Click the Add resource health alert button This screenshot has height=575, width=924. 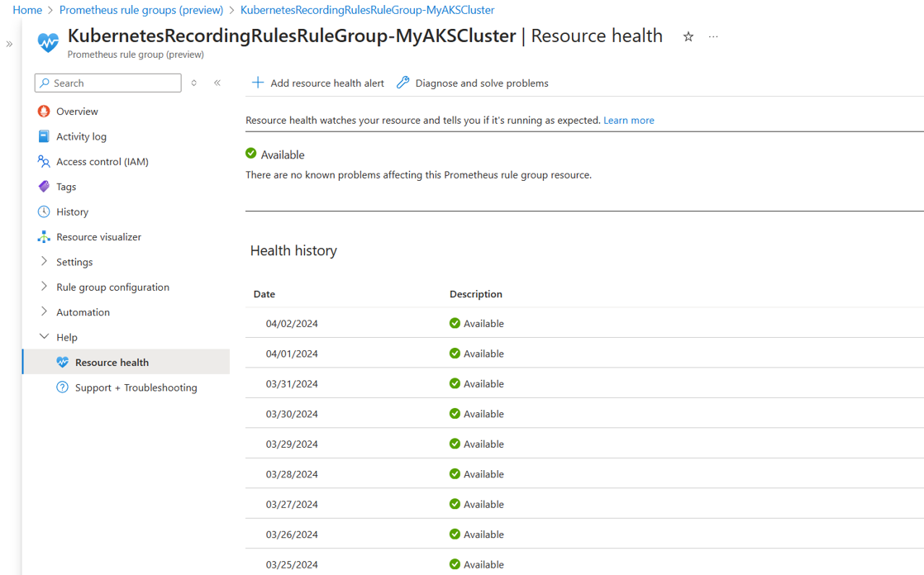(x=317, y=83)
